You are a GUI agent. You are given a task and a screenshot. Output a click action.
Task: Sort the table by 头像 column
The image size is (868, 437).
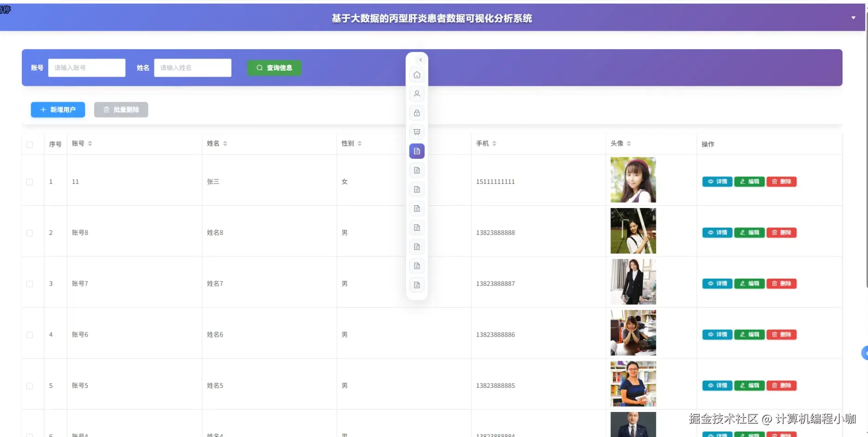point(629,143)
